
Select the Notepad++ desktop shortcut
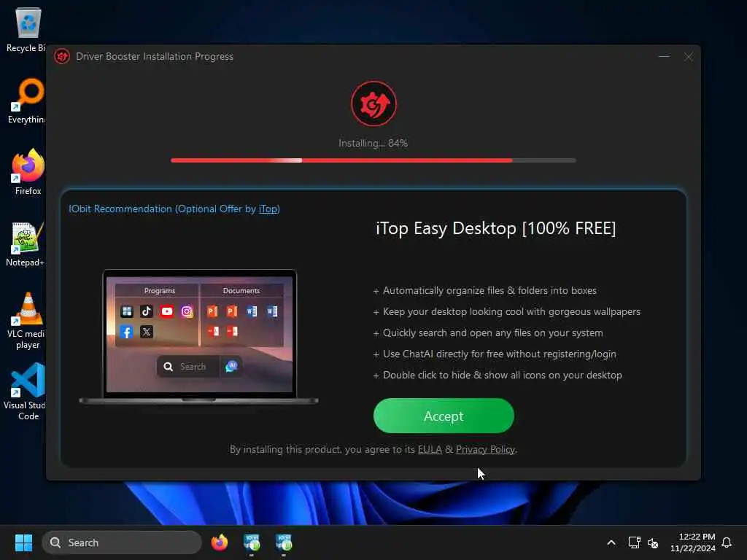pyautogui.click(x=26, y=244)
